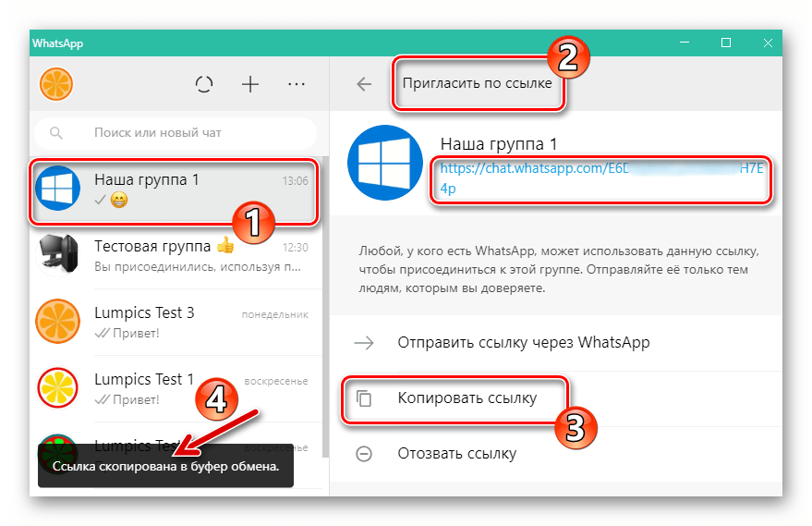Click the "Привет!" preview under Lumpics Test 1
Viewport: 812px width, 526px height.
tap(136, 399)
